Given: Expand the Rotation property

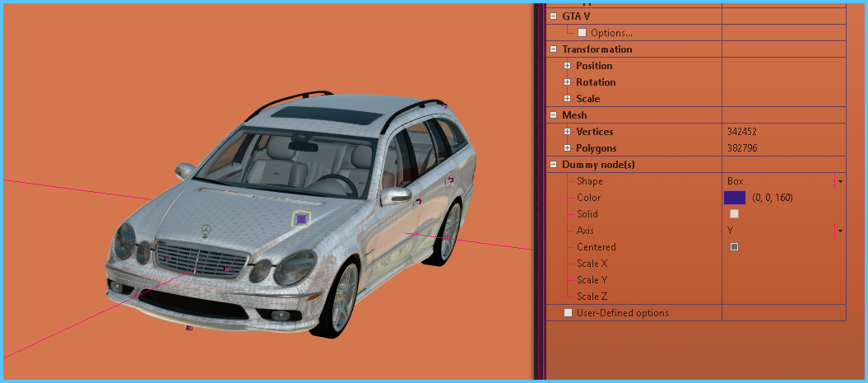Looking at the screenshot, I should pos(567,82).
